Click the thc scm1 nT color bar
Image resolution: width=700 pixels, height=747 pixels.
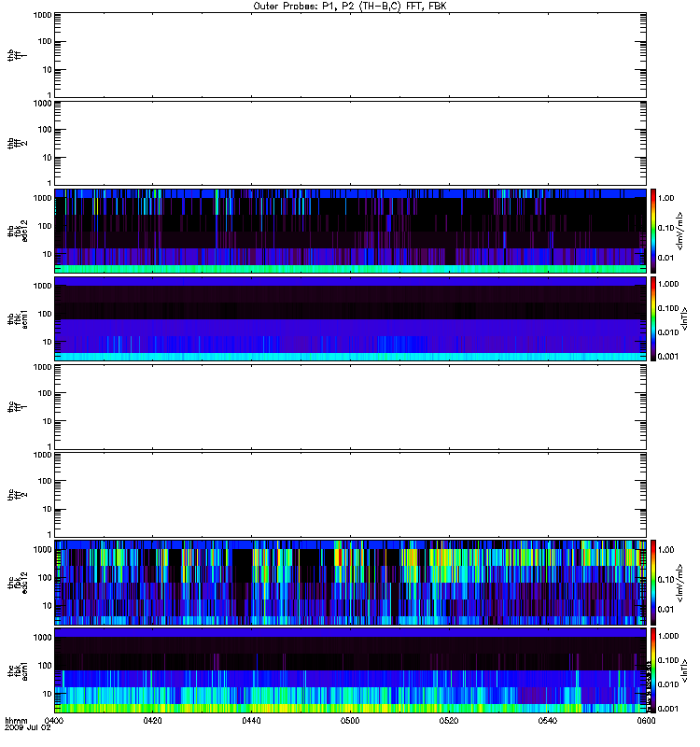(653, 670)
